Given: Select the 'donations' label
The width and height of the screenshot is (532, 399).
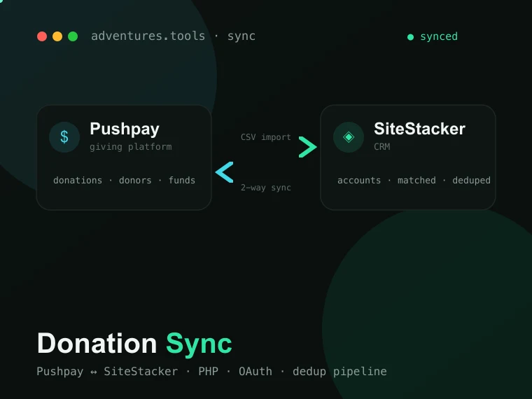Looking at the screenshot, I should click(78, 180).
